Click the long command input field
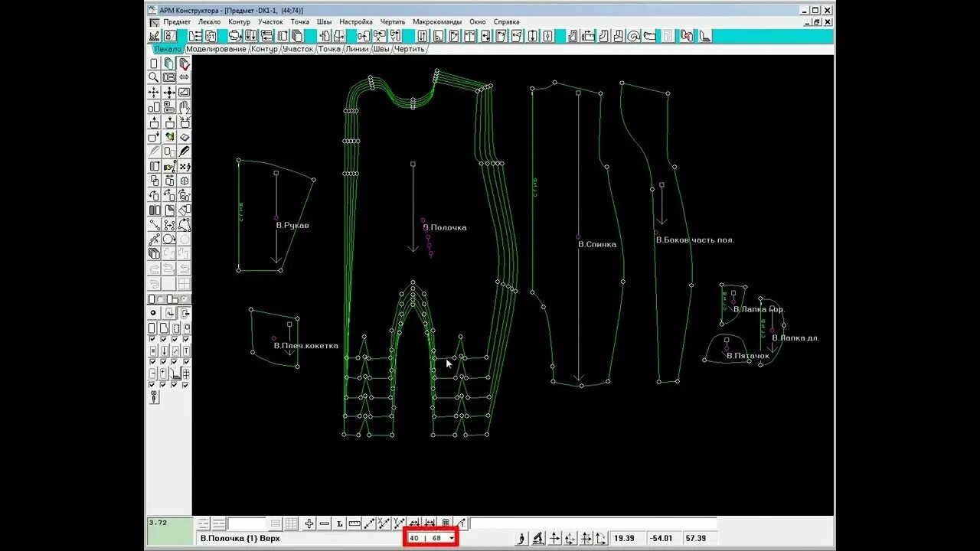The width and height of the screenshot is (980, 551). click(594, 523)
